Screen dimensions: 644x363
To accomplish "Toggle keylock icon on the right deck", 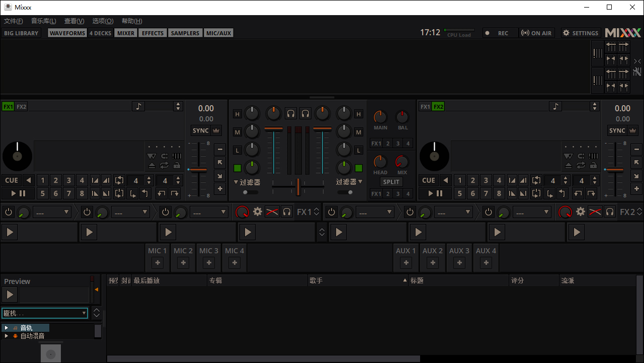I will (594, 165).
